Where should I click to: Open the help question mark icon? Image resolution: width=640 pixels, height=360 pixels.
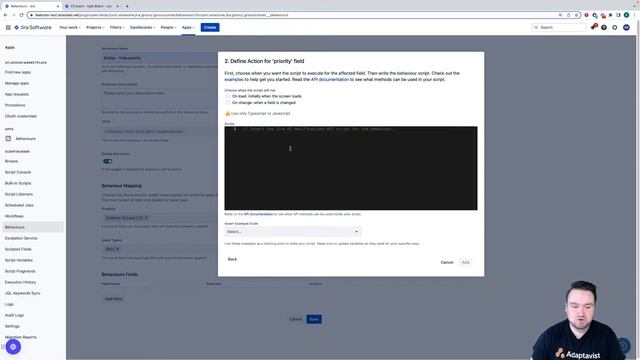[x=604, y=27]
